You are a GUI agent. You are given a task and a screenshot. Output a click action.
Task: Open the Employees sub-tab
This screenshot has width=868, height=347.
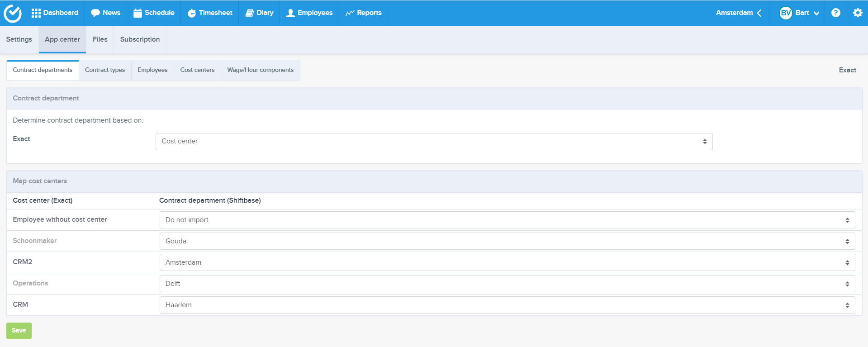(152, 70)
